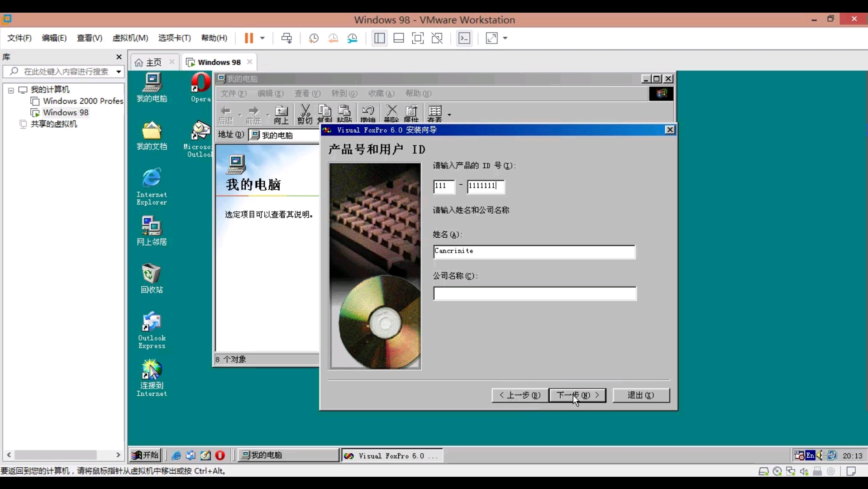Open 收藏(A) menu in 我的电脑 window
Image resolution: width=868 pixels, height=489 pixels.
381,94
